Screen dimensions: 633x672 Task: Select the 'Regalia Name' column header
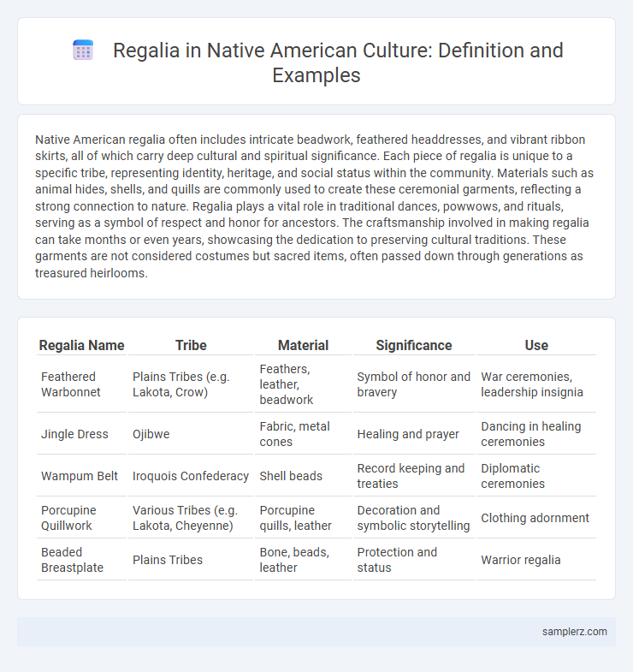coord(82,346)
